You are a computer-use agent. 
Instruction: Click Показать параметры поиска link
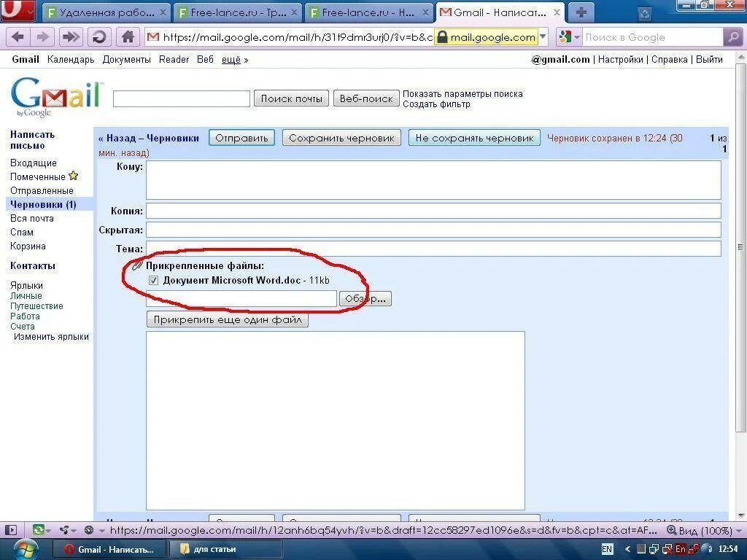point(462,94)
